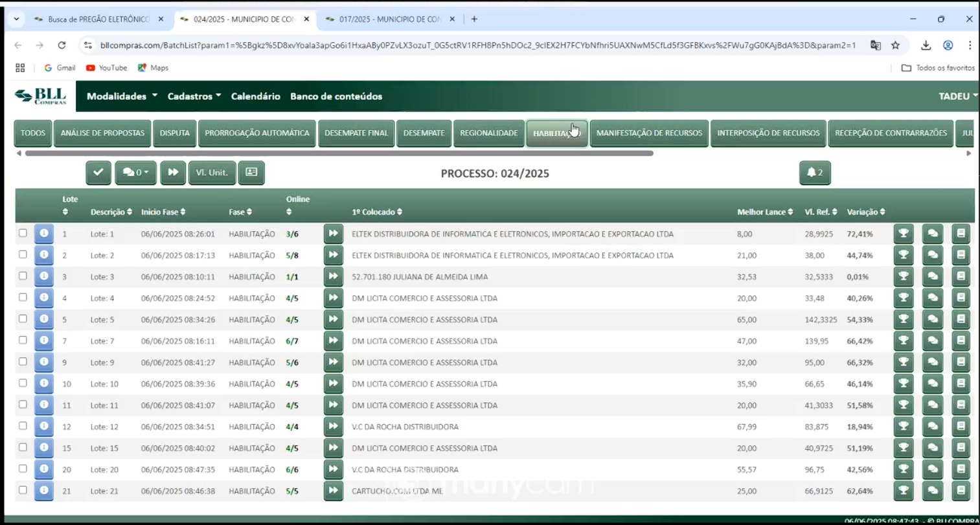
Task: Switch to REGIONALIDADE tab
Action: 489,133
